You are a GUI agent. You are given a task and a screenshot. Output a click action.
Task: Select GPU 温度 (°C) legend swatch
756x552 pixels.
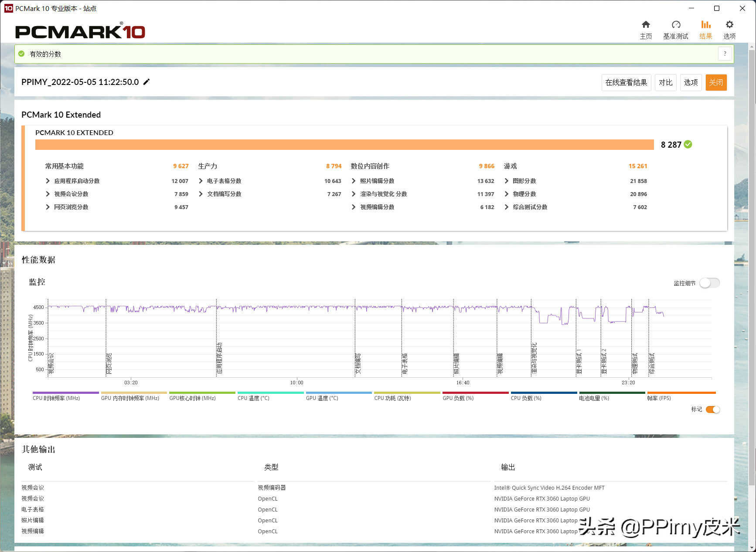339,393
